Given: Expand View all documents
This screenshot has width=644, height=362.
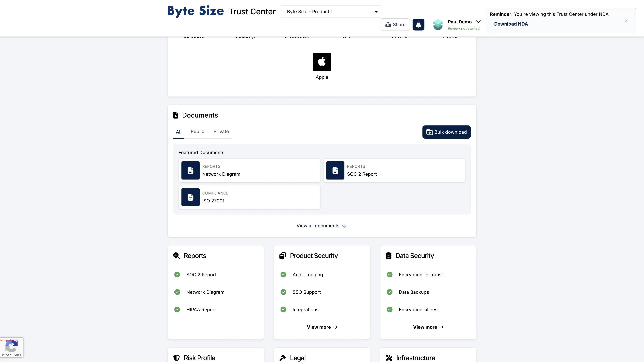Looking at the screenshot, I should click(x=322, y=226).
